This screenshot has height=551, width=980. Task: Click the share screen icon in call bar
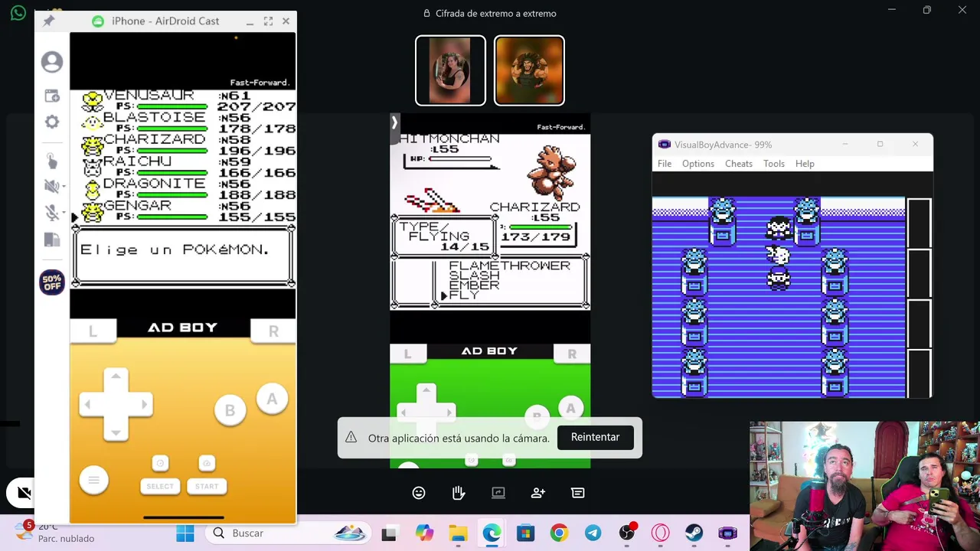(498, 493)
